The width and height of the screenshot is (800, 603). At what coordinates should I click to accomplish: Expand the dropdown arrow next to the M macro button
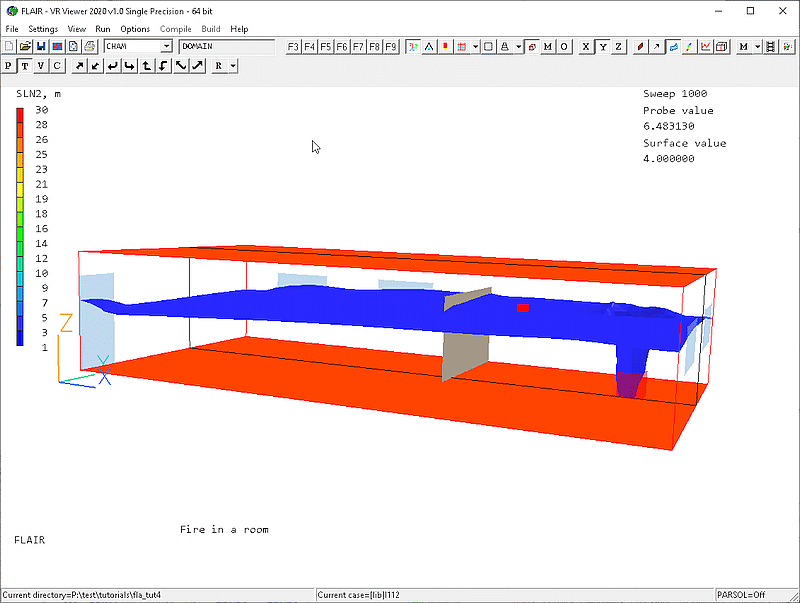758,46
